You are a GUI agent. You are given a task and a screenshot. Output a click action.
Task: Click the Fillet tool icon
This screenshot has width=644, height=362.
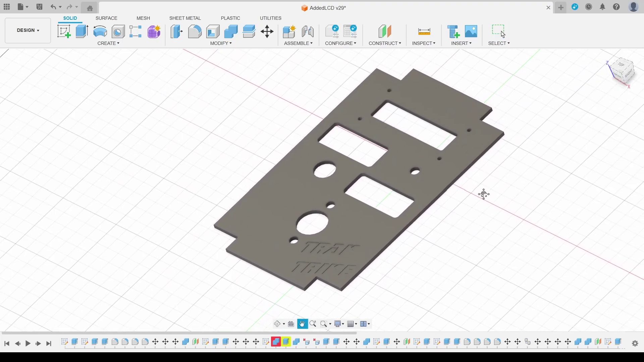coord(195,32)
